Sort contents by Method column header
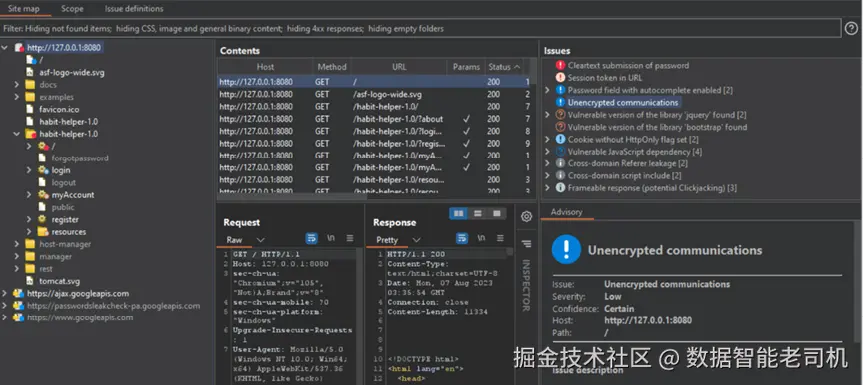This screenshot has height=385, width=863. [332, 67]
